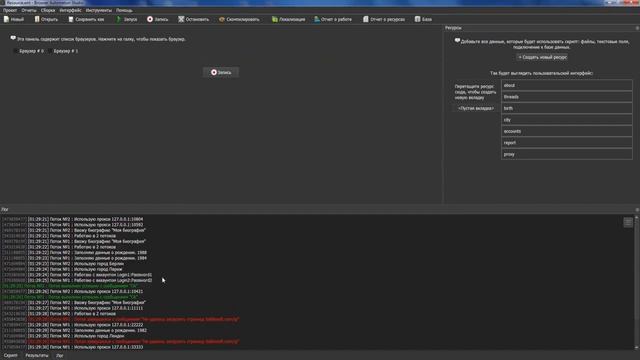This screenshot has height=360, width=640.
Task: Open the Сборка menu
Action: [48, 10]
